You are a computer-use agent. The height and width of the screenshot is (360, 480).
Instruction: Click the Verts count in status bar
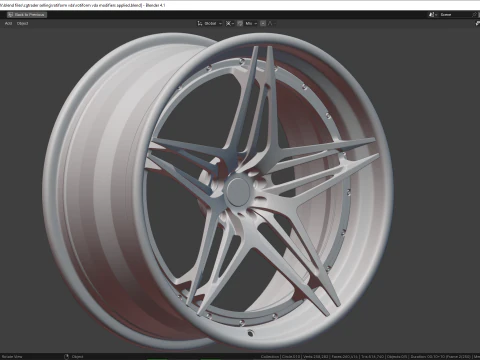(316, 357)
